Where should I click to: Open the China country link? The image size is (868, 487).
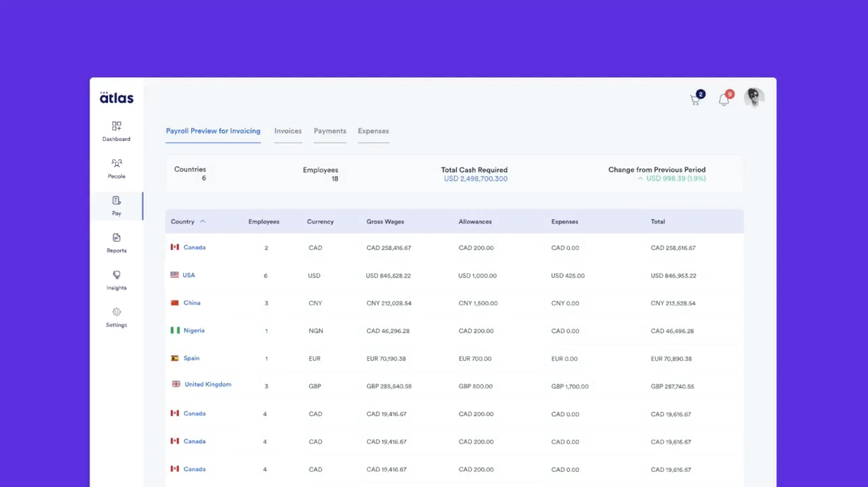pyautogui.click(x=192, y=303)
